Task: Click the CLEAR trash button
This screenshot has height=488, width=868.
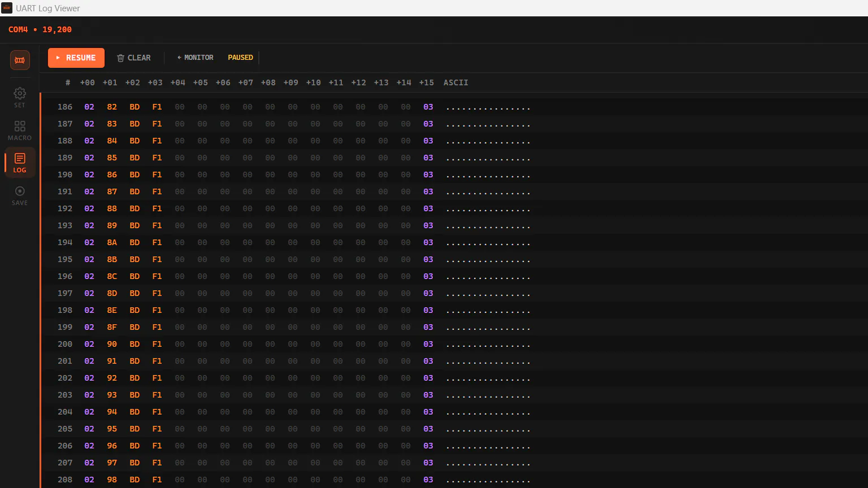Action: coord(134,58)
